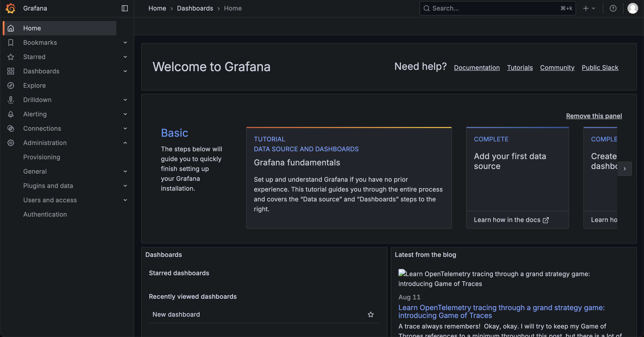Viewport: 644px width, 337px height.
Task: Open Add your first data source card
Action: [x=517, y=178]
